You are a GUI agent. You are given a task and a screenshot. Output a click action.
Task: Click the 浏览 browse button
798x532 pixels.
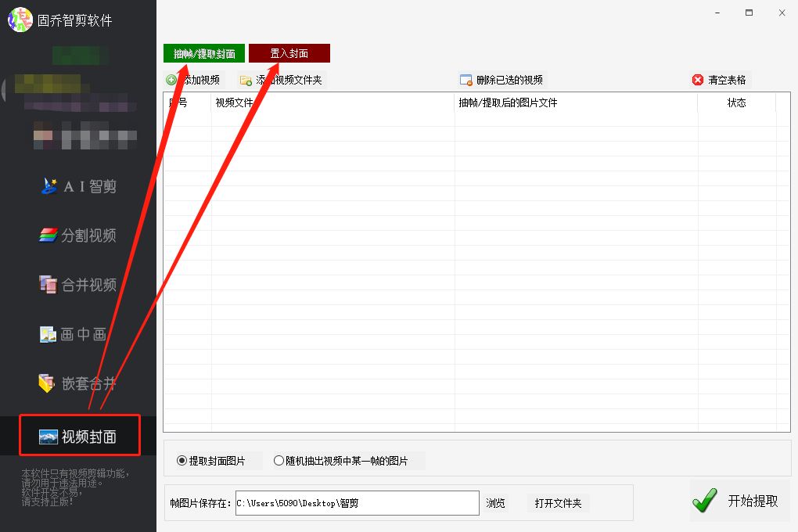[x=495, y=503]
